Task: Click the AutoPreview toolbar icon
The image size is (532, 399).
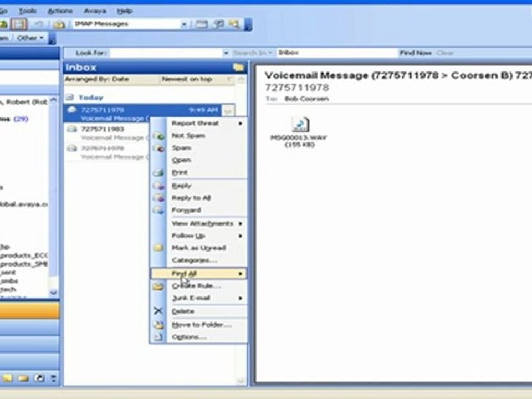Action: tap(234, 24)
